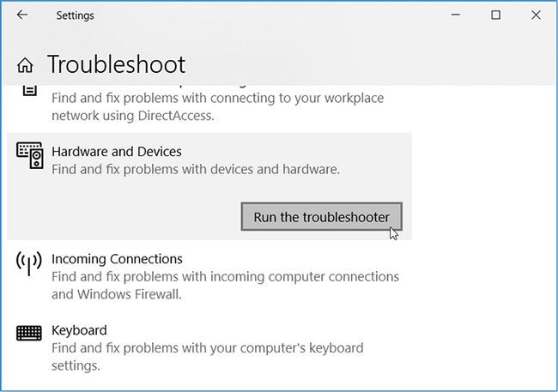The width and height of the screenshot is (558, 392).
Task: Maximize the Settings window
Action: coord(495,15)
